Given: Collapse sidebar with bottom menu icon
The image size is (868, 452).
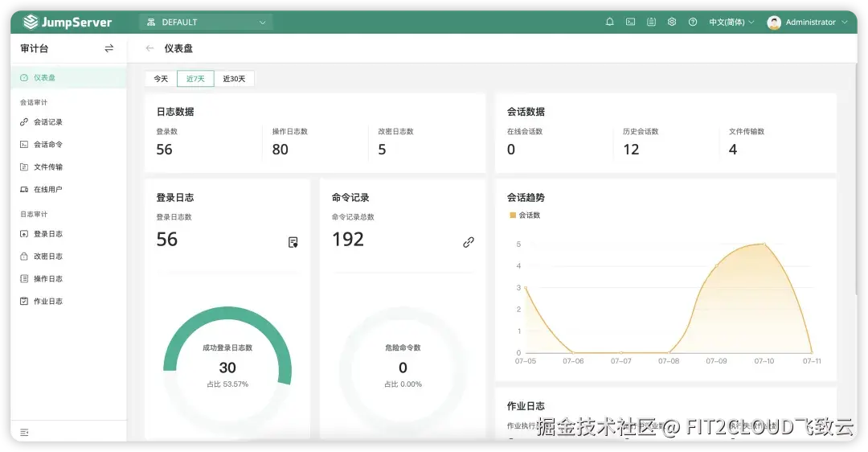Looking at the screenshot, I should [x=24, y=433].
